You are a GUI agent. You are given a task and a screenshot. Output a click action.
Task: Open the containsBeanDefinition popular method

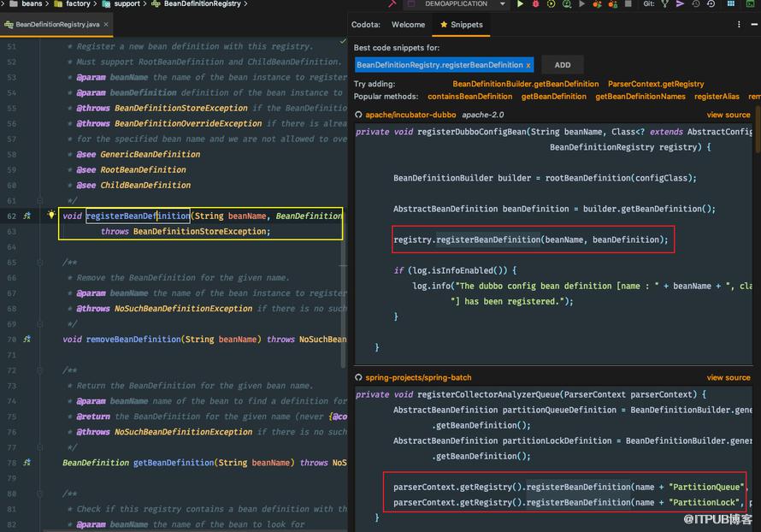pyautogui.click(x=469, y=97)
